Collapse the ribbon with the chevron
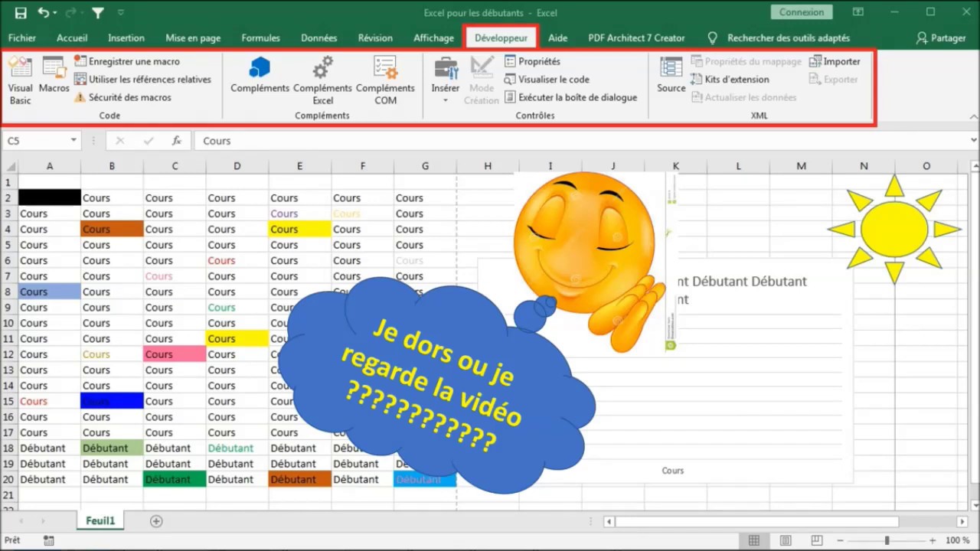Screen dimensions: 980x551 tap(974, 117)
